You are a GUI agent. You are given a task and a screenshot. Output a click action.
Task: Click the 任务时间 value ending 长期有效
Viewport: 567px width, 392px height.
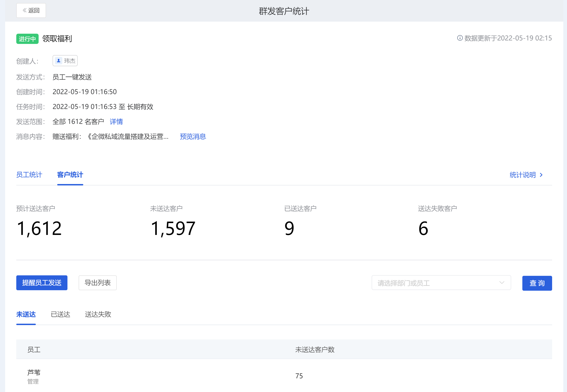[103, 107]
